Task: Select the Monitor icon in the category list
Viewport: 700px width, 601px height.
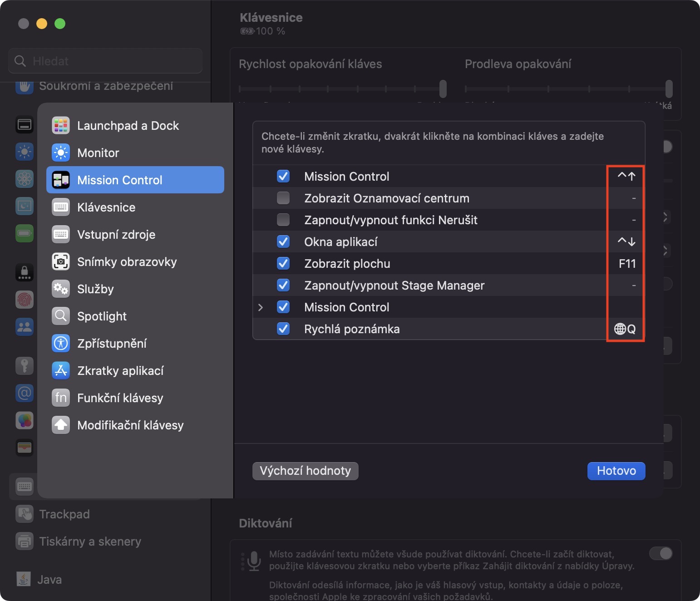Action: tap(61, 153)
